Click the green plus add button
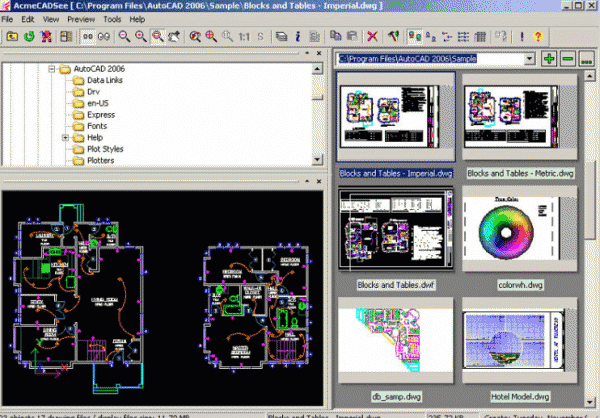The height and width of the screenshot is (418, 600). (x=549, y=59)
